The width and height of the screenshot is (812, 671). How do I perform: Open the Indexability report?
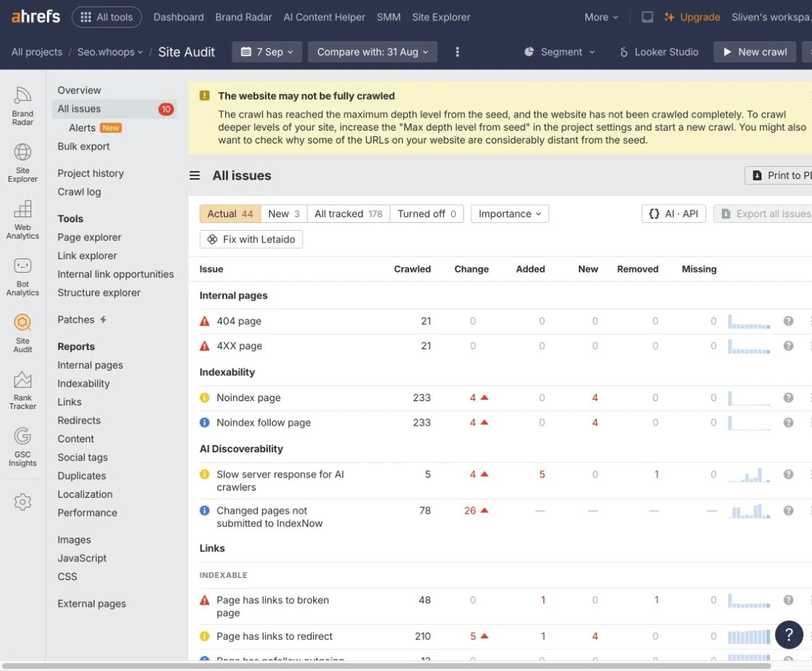tap(84, 384)
